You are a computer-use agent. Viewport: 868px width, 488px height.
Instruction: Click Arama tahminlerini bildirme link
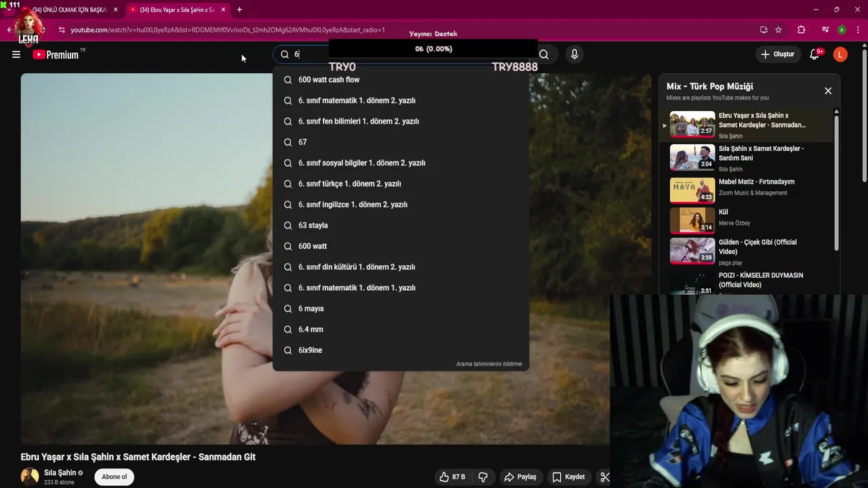point(489,364)
